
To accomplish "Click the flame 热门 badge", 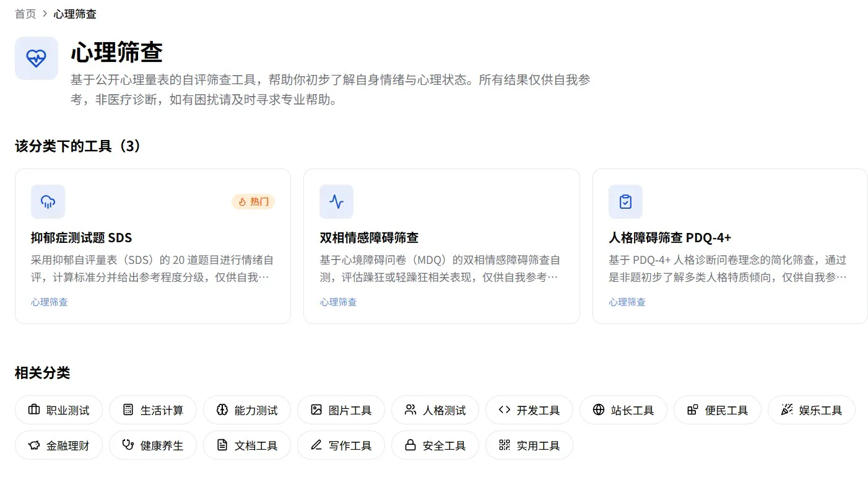I will [x=253, y=201].
